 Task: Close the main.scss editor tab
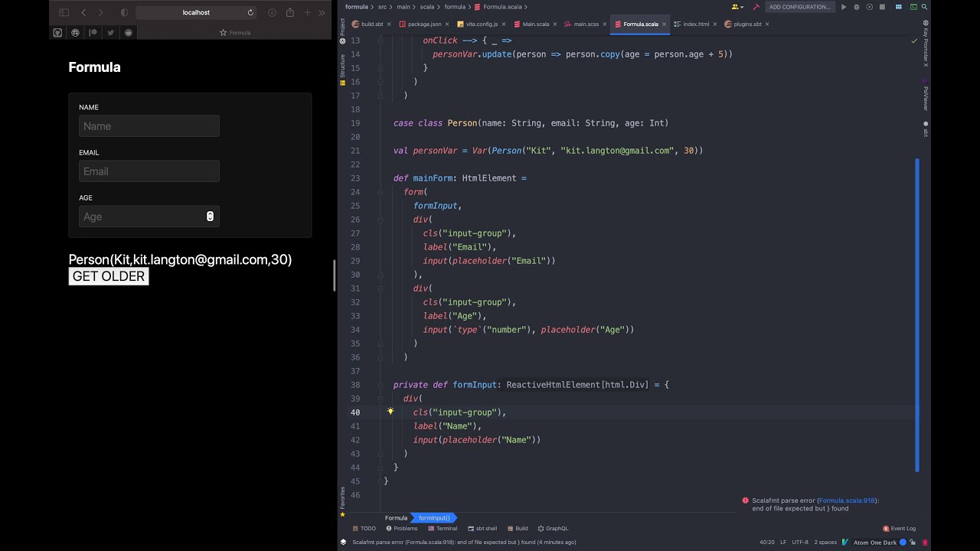pyautogui.click(x=604, y=24)
